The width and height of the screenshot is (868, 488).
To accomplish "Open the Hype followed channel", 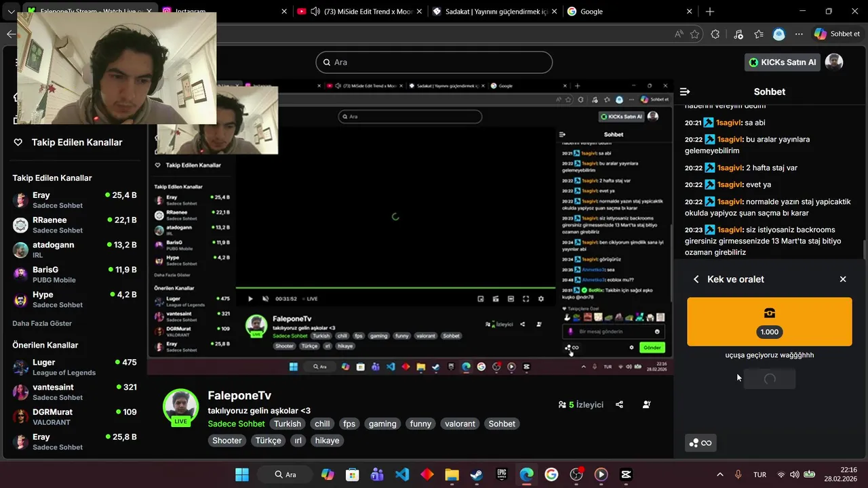I will click(x=75, y=300).
